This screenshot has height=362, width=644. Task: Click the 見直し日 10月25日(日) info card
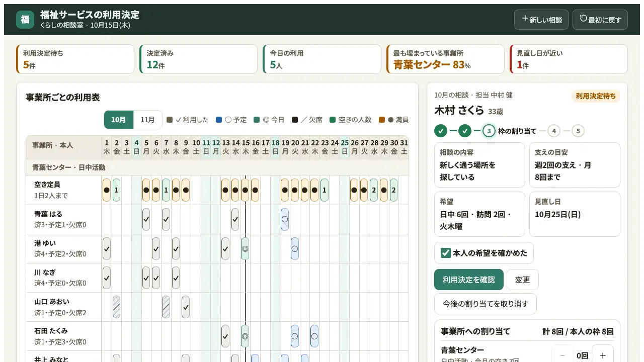click(575, 214)
